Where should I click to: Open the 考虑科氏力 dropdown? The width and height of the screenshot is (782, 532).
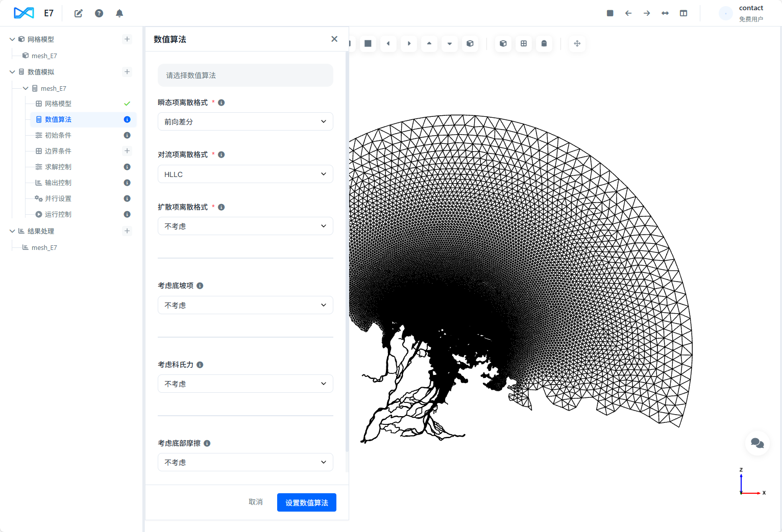coord(245,384)
